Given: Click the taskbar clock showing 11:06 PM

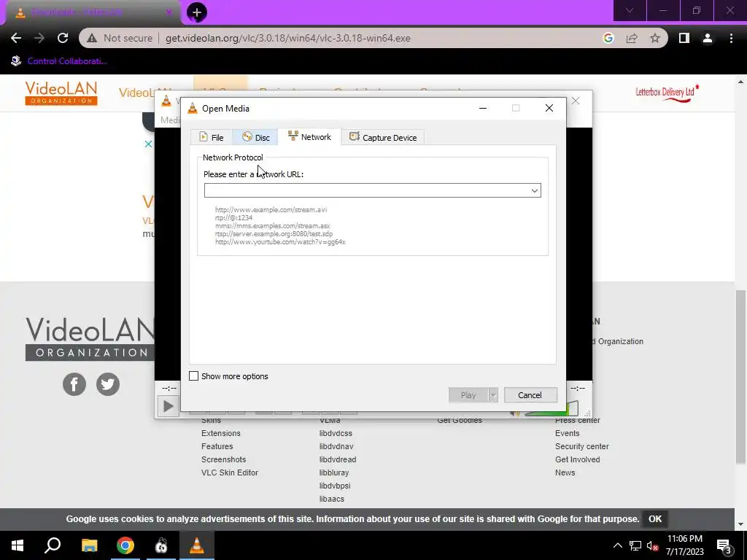Looking at the screenshot, I should click(684, 545).
